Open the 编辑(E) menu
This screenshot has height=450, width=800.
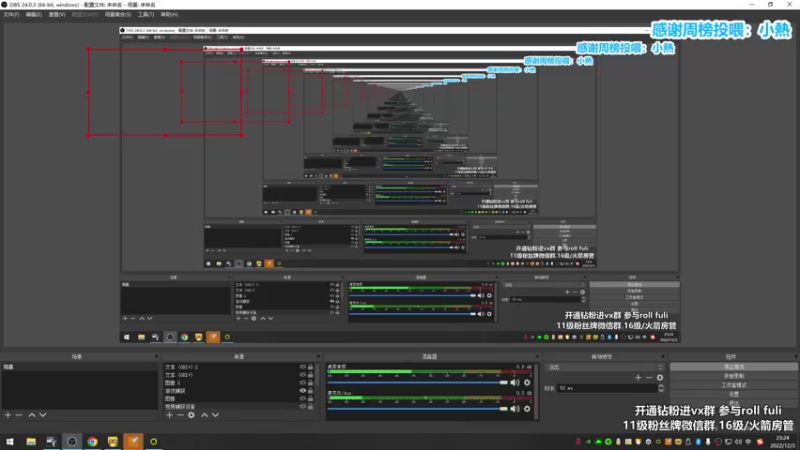(33, 14)
